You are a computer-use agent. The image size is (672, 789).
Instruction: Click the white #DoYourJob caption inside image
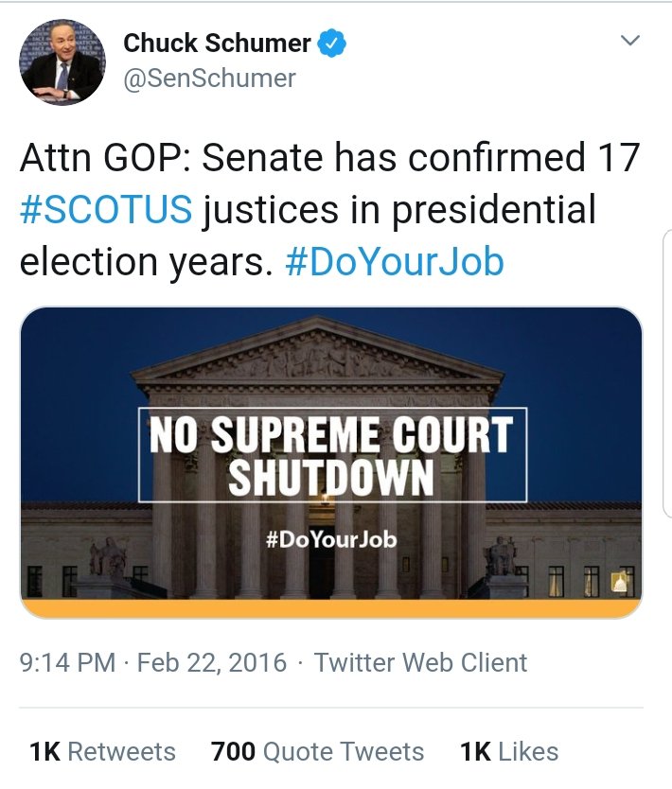pyautogui.click(x=330, y=540)
